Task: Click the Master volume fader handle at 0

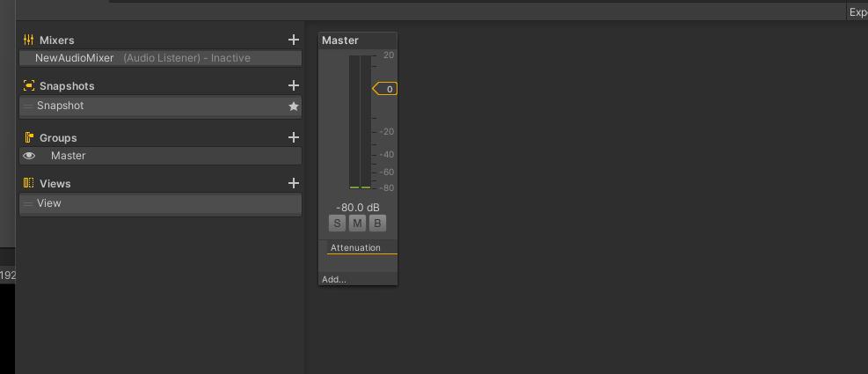Action: coord(385,89)
